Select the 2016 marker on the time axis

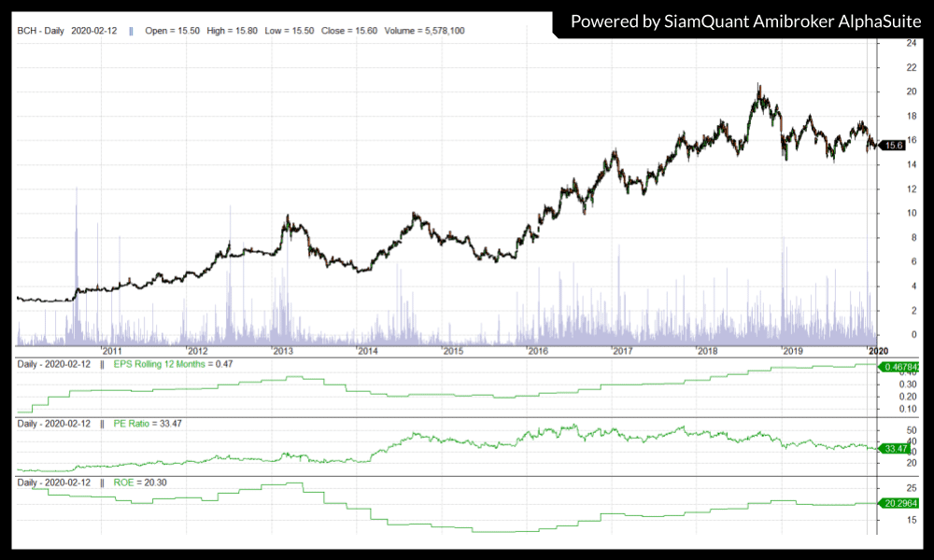pyautogui.click(x=537, y=351)
